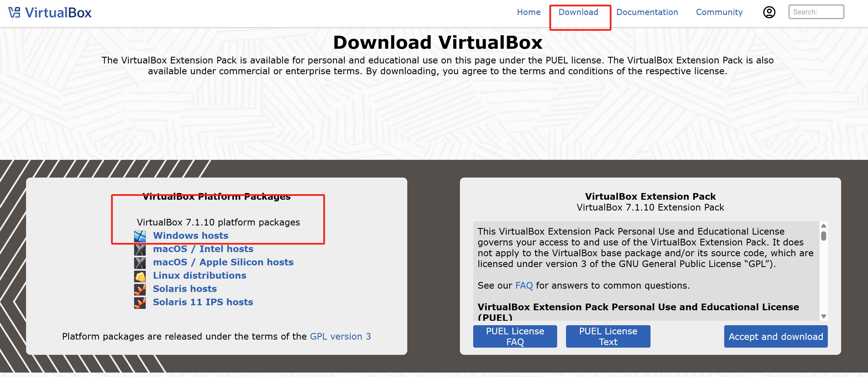The width and height of the screenshot is (868, 377).
Task: Open the FAQ link in license text
Action: click(524, 285)
